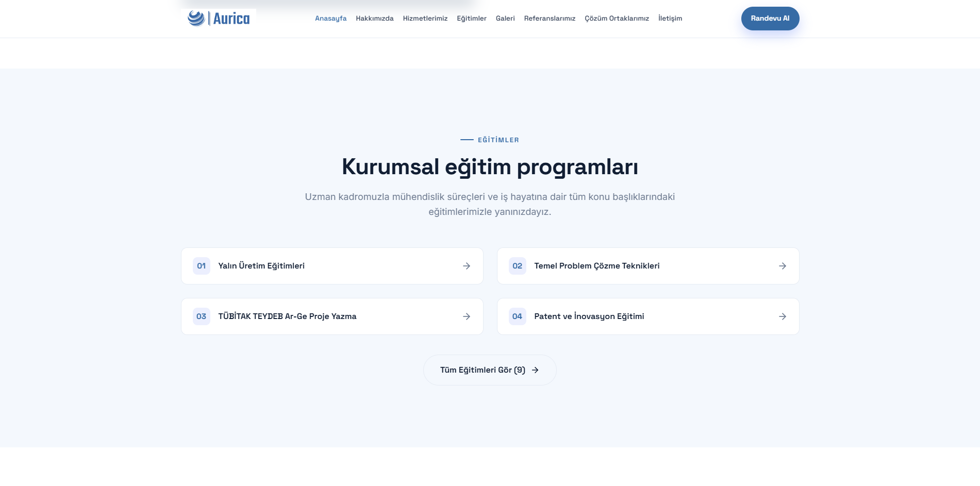Image resolution: width=980 pixels, height=486 pixels.
Task: Navigate to Referanslarımız
Action: click(x=550, y=19)
